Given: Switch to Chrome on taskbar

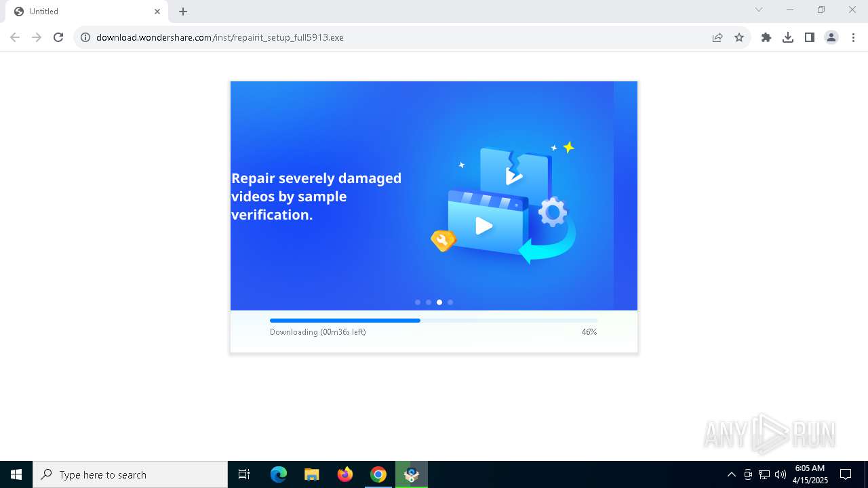Looking at the screenshot, I should tap(378, 474).
